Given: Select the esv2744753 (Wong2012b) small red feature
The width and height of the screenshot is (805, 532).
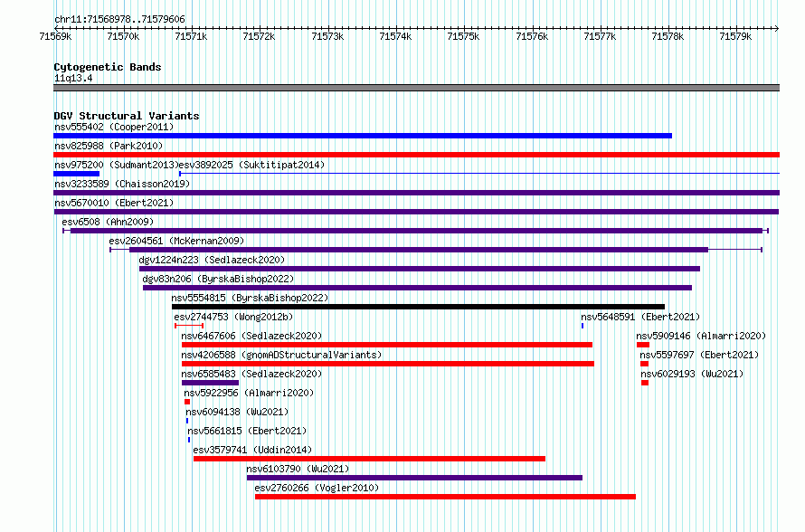Looking at the screenshot, I should click(189, 326).
